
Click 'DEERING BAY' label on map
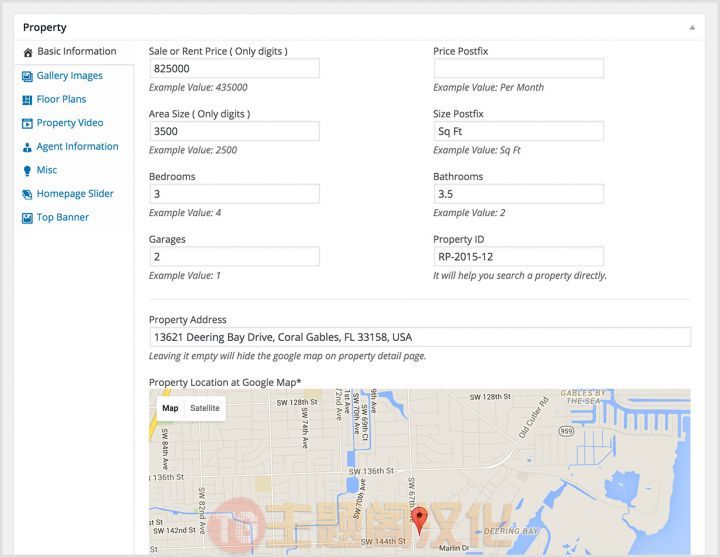[x=511, y=531]
